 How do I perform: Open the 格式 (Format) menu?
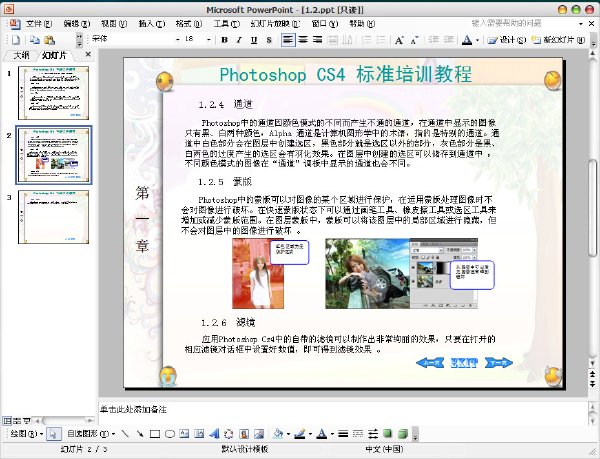pos(189,24)
